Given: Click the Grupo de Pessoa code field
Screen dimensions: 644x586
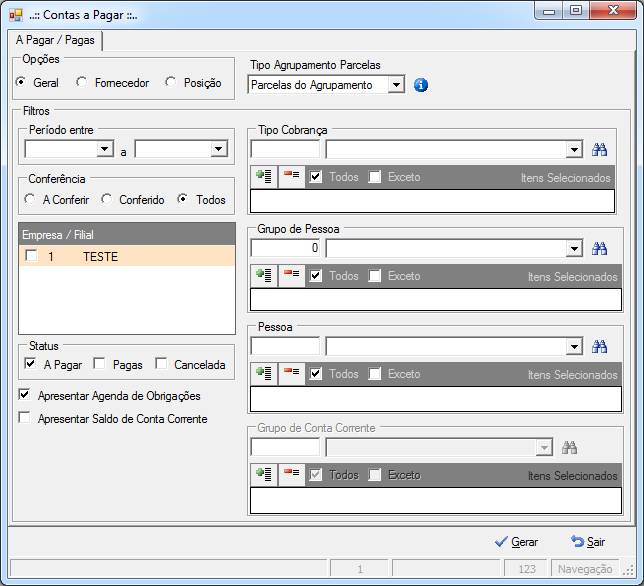Looking at the screenshot, I should [x=285, y=248].
